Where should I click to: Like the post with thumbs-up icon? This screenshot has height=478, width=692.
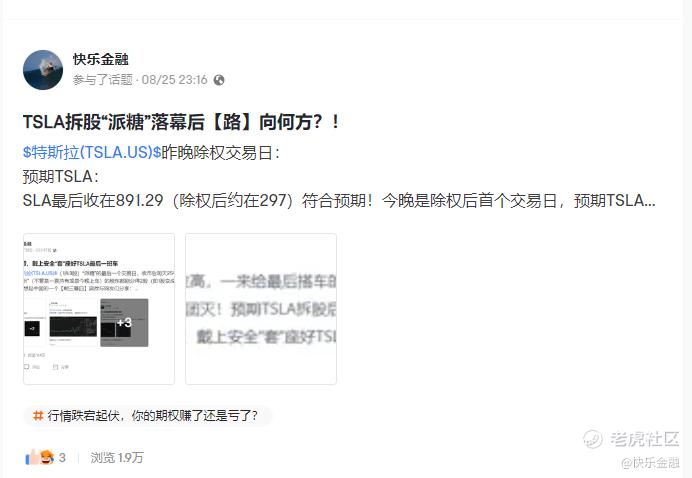tap(32, 458)
